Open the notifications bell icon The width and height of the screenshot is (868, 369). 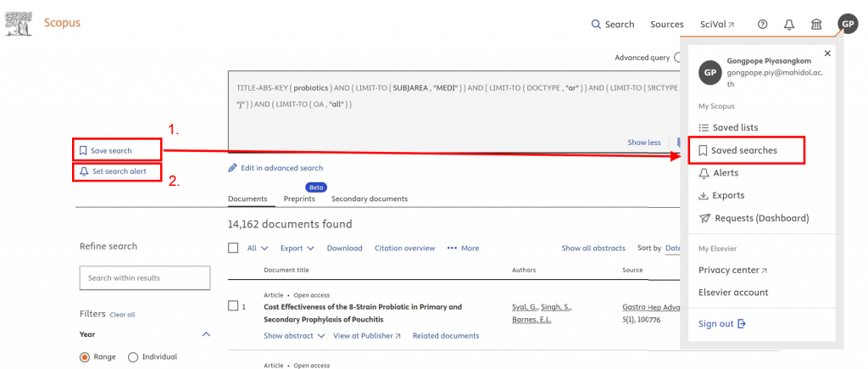tap(789, 25)
